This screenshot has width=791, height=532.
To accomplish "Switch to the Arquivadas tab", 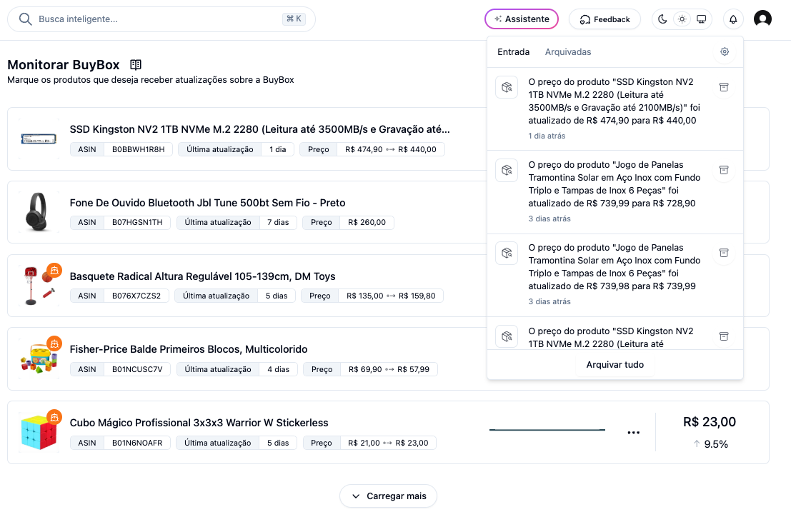I will coord(568,52).
